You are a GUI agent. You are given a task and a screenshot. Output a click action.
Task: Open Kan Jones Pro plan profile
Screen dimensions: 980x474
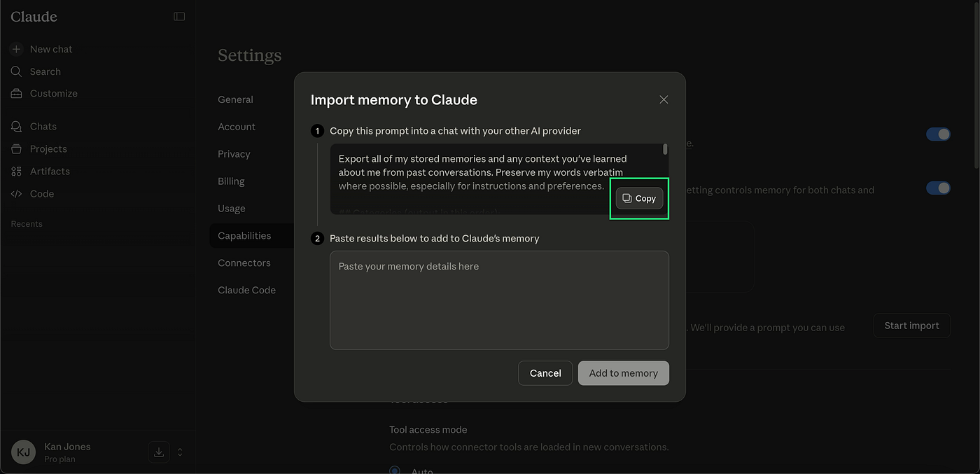pyautogui.click(x=67, y=452)
